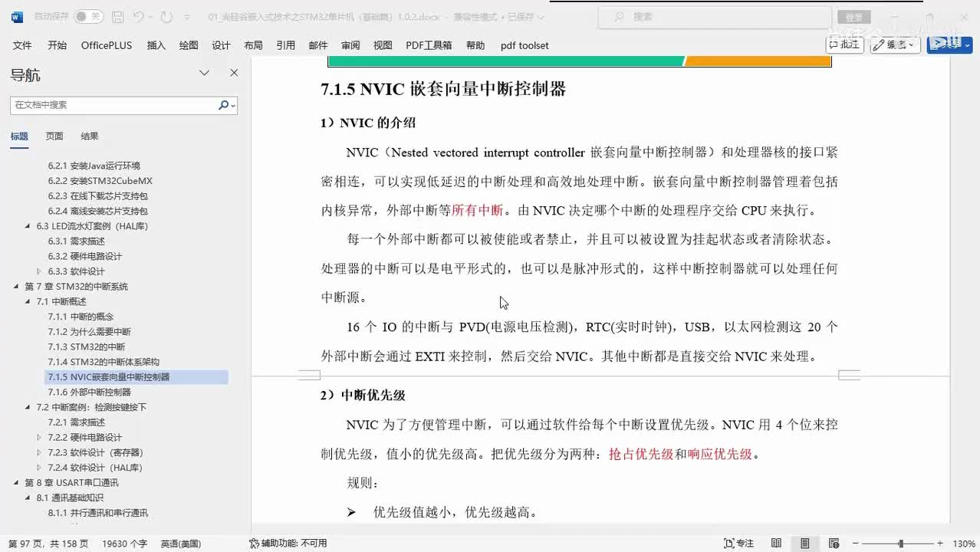Click the 批注 comments button
This screenshot has width=980, height=552.
coord(845,44)
